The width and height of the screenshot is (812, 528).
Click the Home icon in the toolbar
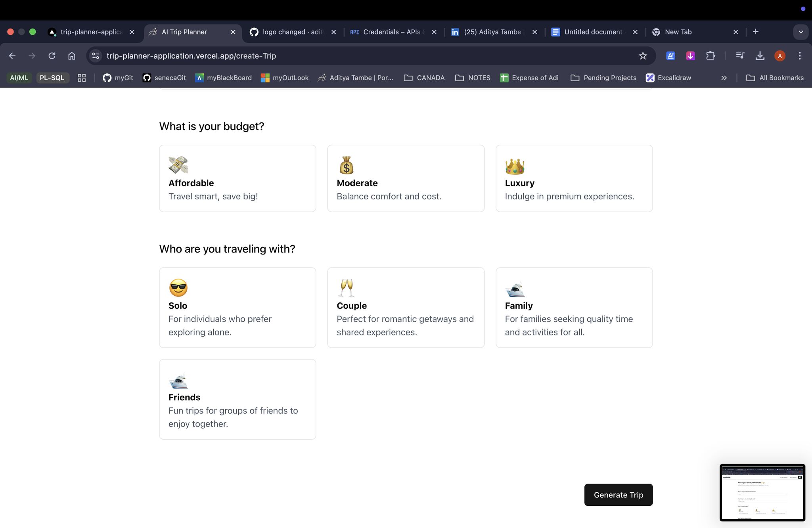pyautogui.click(x=72, y=56)
